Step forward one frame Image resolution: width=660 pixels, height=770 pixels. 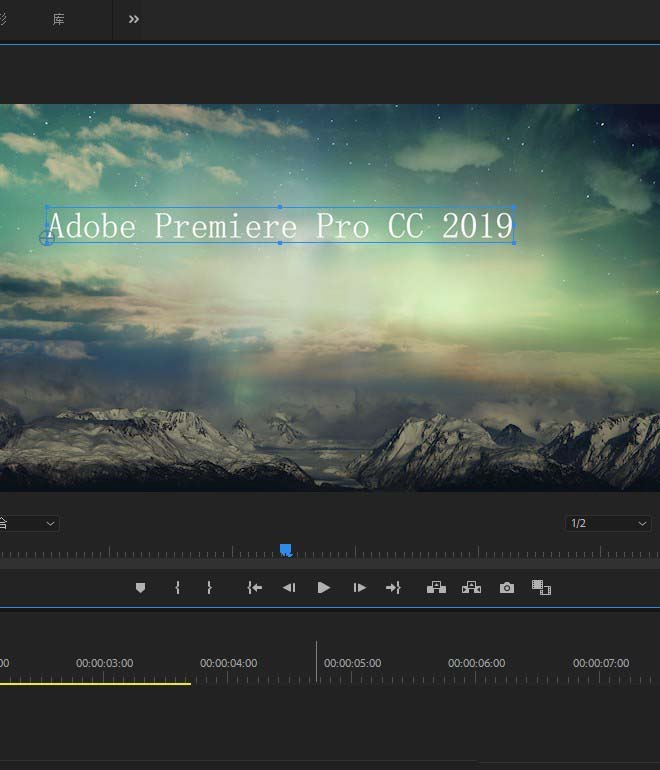click(x=359, y=588)
